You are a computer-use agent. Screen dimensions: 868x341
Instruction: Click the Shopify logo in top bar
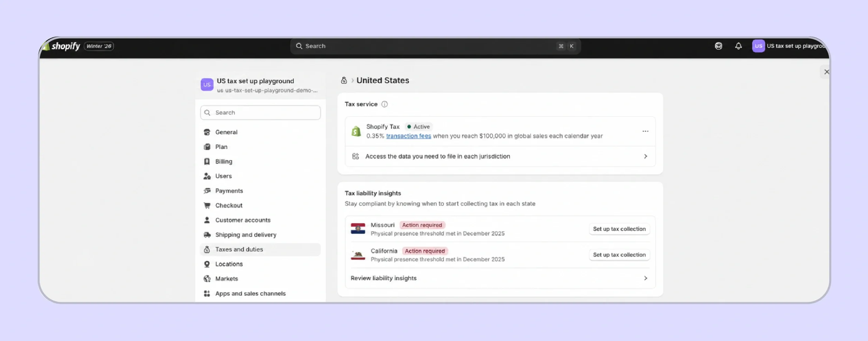(62, 46)
